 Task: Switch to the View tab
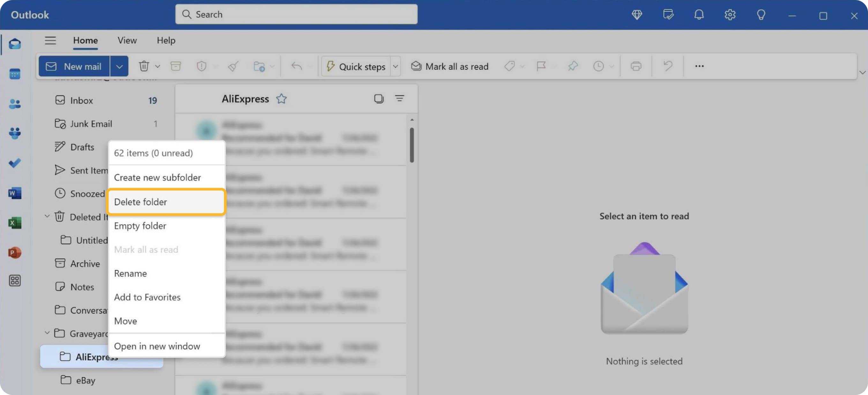click(127, 41)
